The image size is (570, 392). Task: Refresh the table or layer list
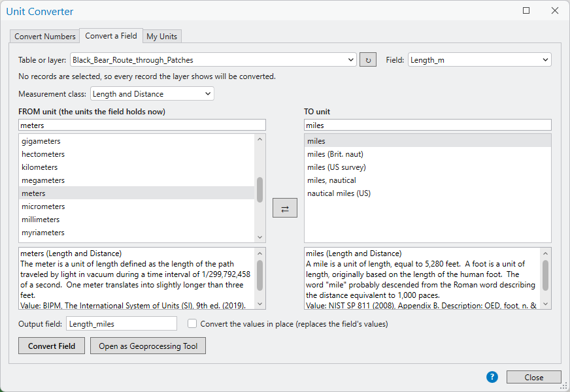[368, 60]
